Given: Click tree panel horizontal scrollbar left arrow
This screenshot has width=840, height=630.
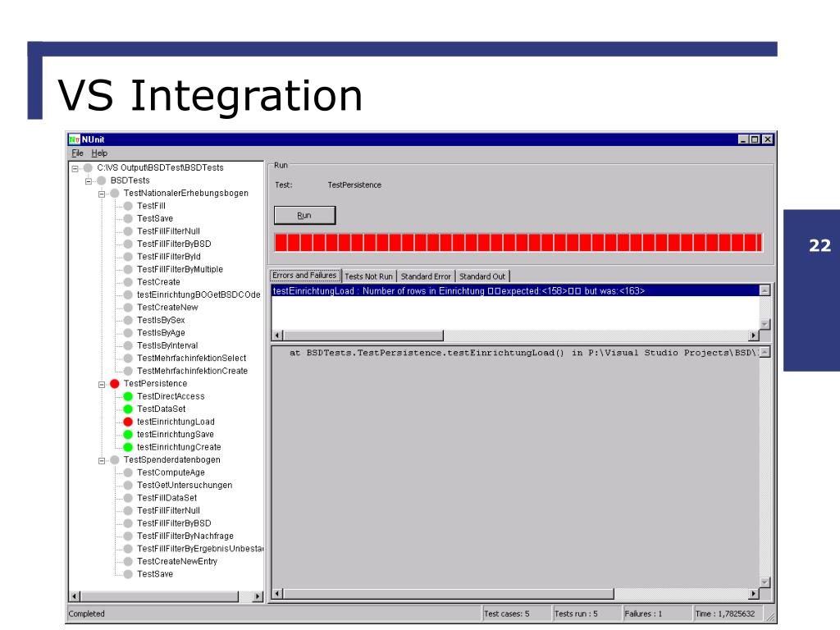Looking at the screenshot, I should pos(75,596).
